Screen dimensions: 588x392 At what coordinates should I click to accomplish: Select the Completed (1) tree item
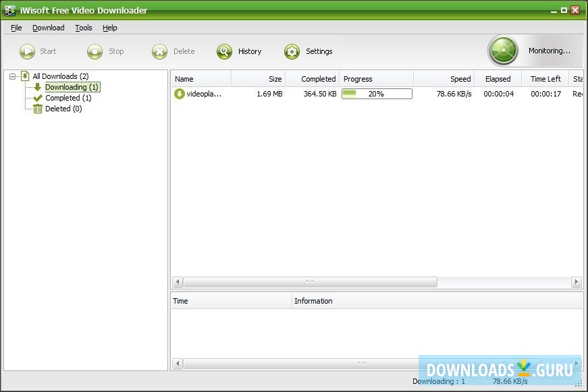point(68,98)
